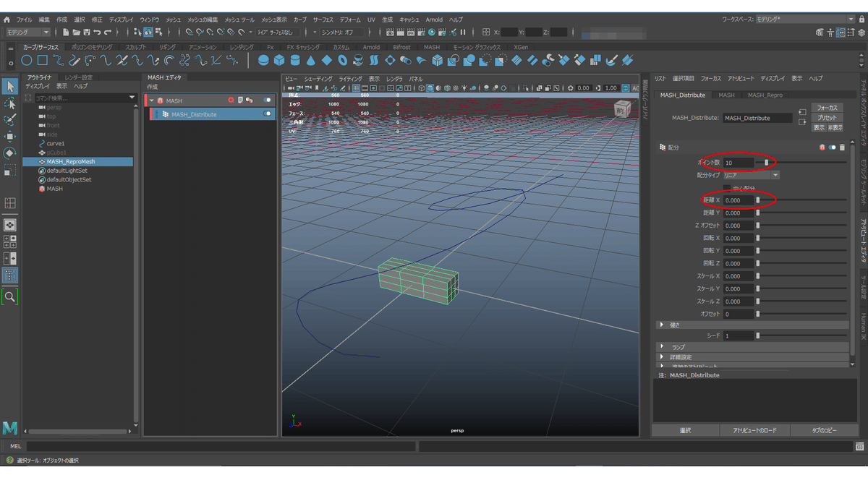Activate the Move tool in the toolbox
This screenshot has height=488, width=868.
point(10,137)
